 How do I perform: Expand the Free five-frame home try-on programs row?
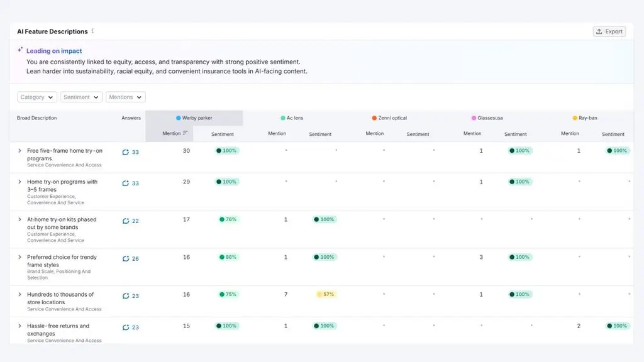(19, 151)
